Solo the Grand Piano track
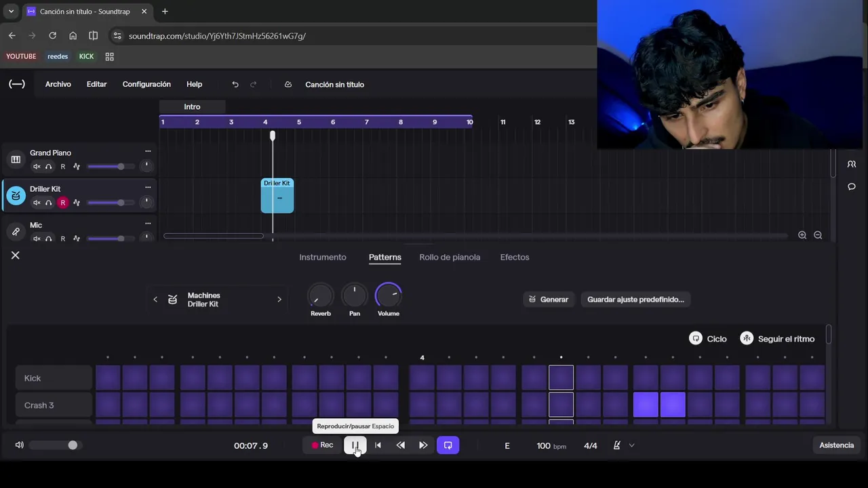 pos(49,167)
